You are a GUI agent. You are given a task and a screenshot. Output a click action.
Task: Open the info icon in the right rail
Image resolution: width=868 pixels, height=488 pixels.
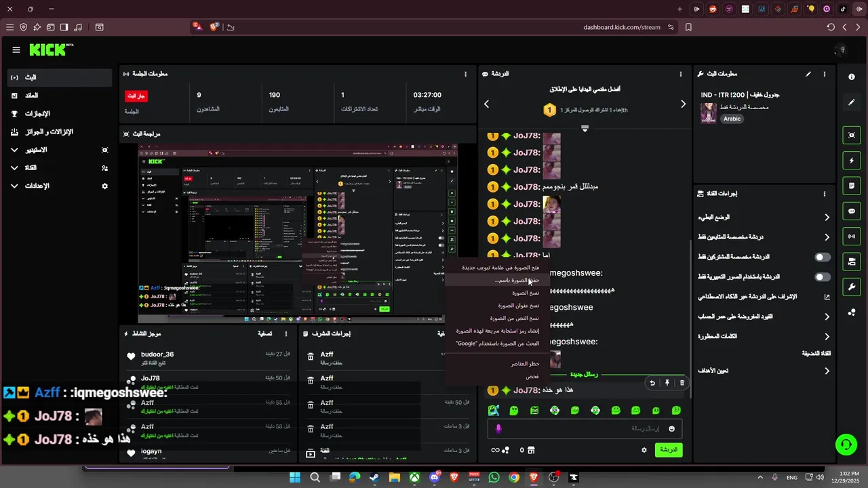[852, 77]
